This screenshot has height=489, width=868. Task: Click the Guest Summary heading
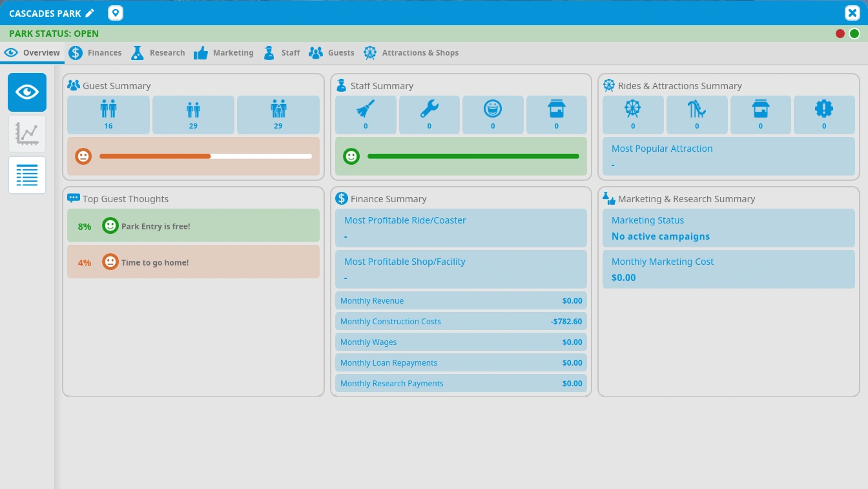[117, 86]
